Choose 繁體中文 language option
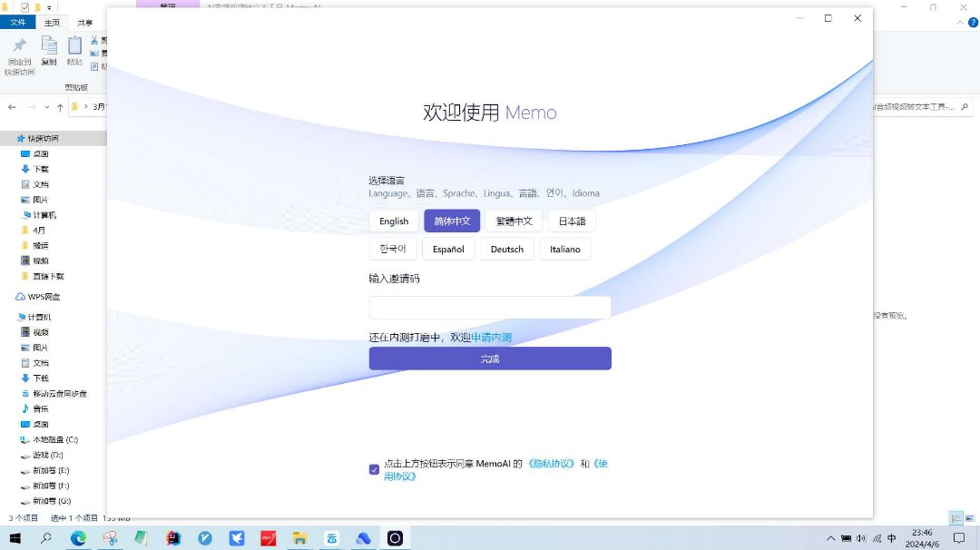The width and height of the screenshot is (980, 550). pos(514,221)
